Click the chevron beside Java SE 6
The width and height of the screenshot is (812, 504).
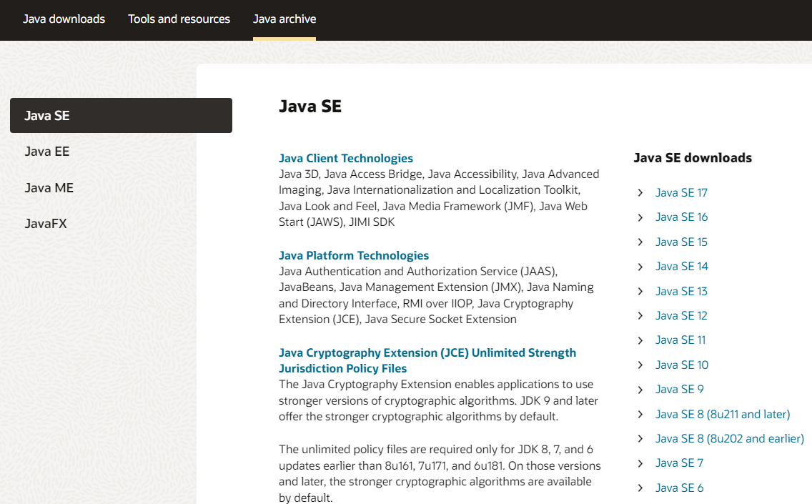click(x=640, y=488)
